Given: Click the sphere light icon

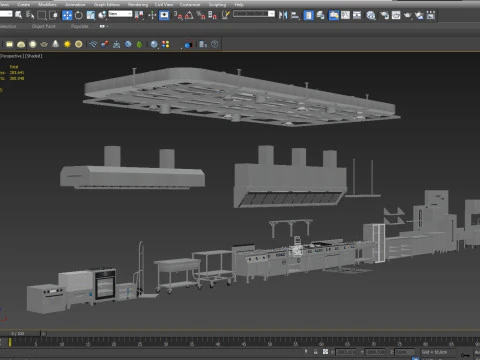Looking at the screenshot, I should pyautogui.click(x=32, y=44).
